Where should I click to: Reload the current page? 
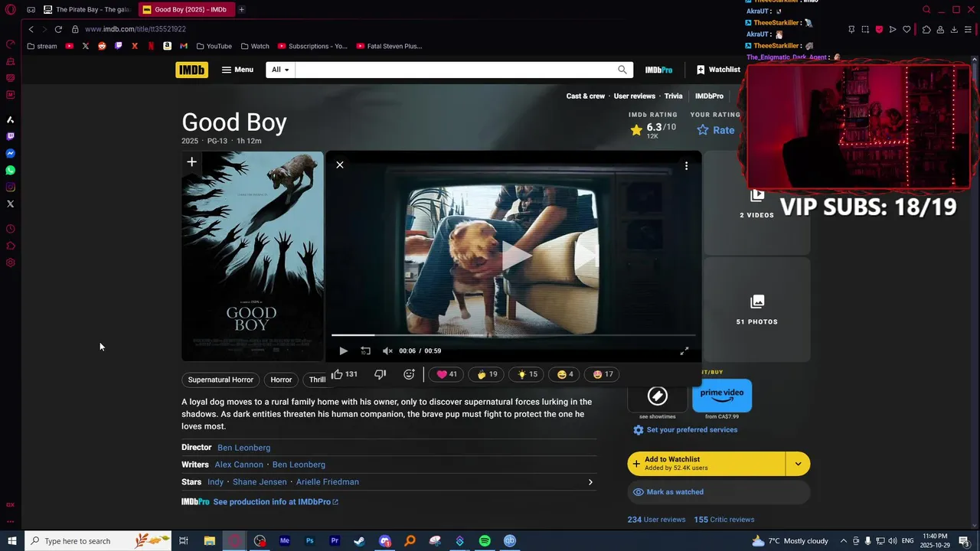(58, 29)
